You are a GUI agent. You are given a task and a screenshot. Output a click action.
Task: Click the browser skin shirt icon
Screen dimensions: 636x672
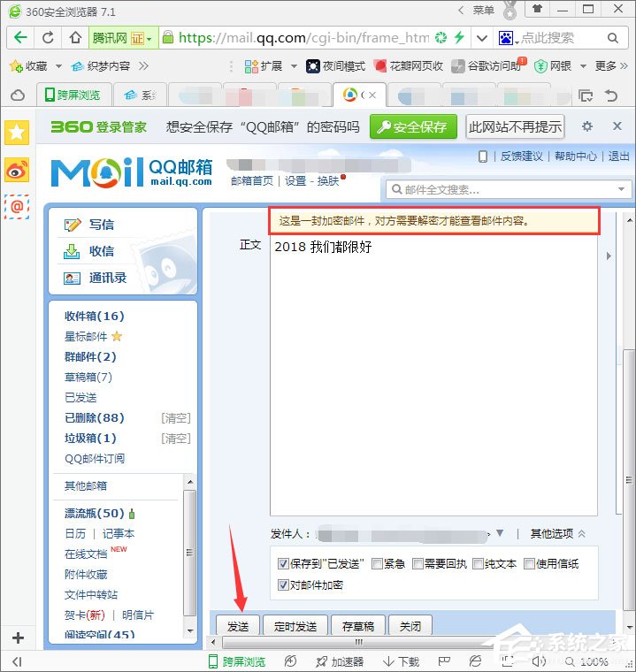[537, 9]
